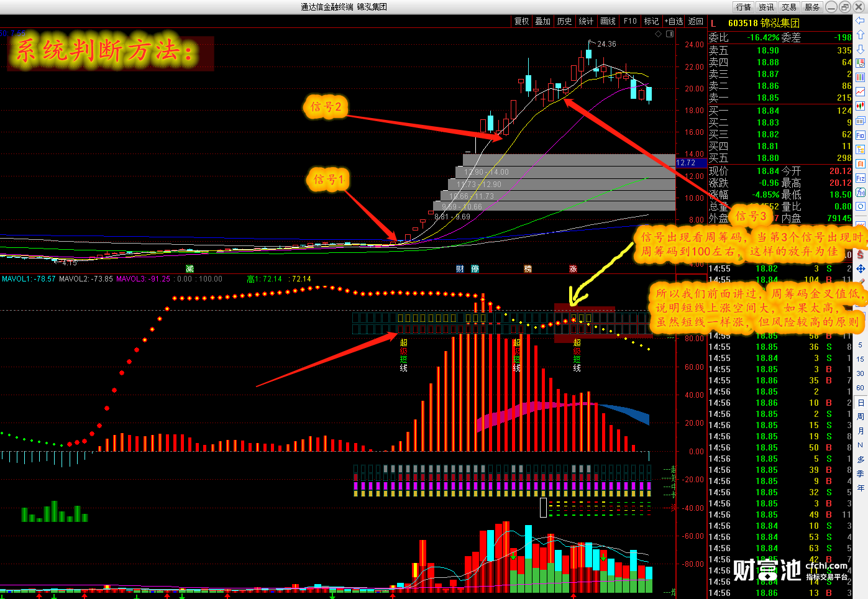Select the 月 monthly period
This screenshot has width=868, height=599.
[x=861, y=431]
